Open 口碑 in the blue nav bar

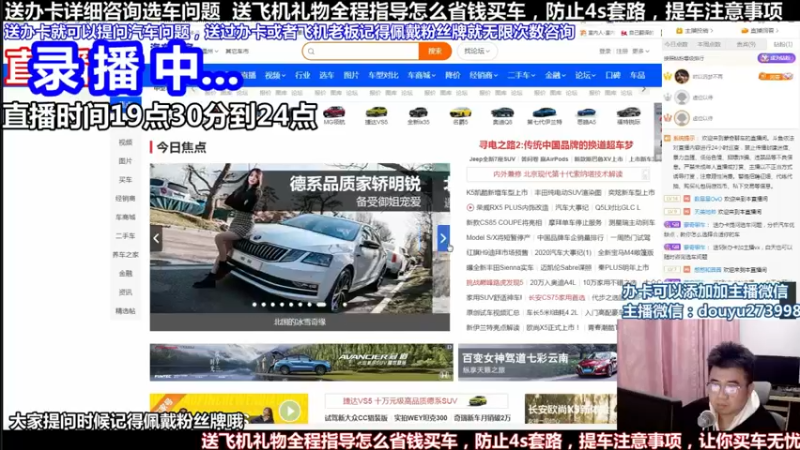pos(613,76)
